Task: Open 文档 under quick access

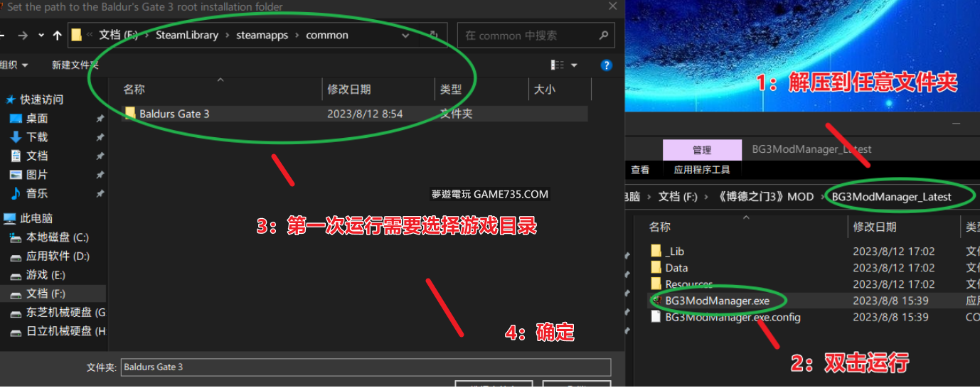Action: [37, 156]
